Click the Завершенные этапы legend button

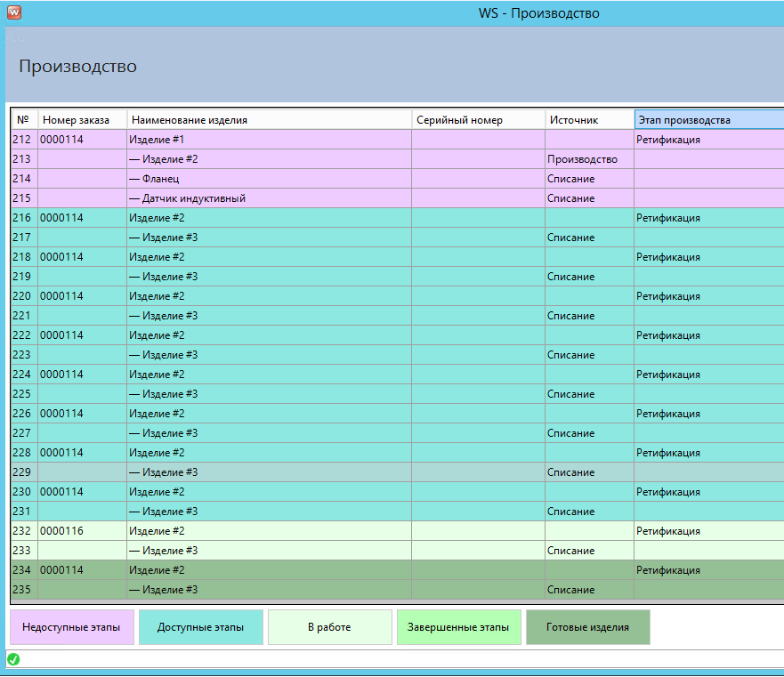[x=459, y=627]
